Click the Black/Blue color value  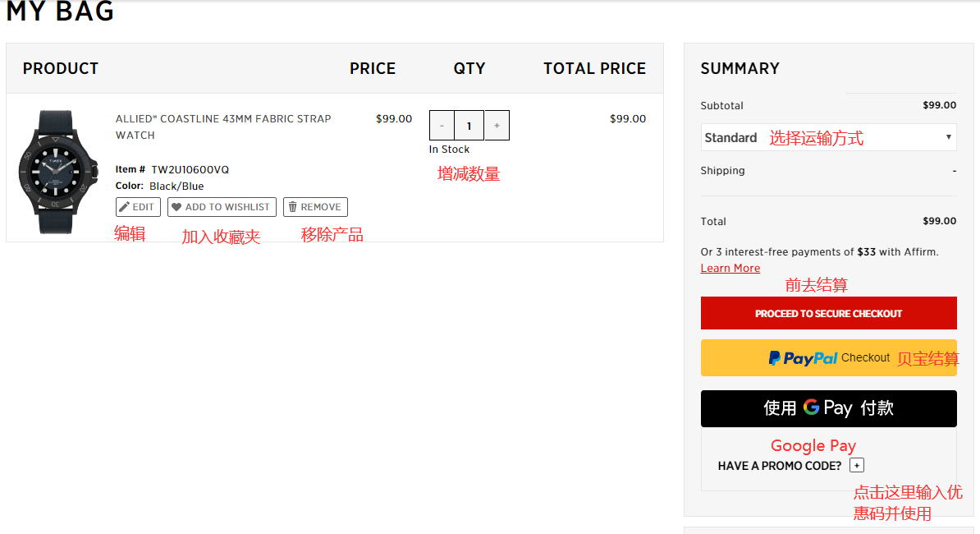176,186
